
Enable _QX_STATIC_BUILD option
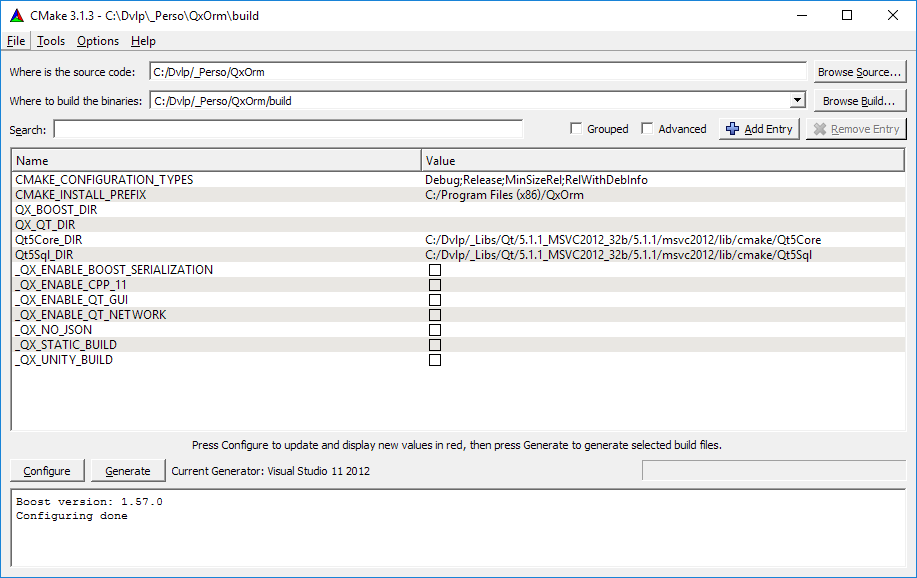434,344
